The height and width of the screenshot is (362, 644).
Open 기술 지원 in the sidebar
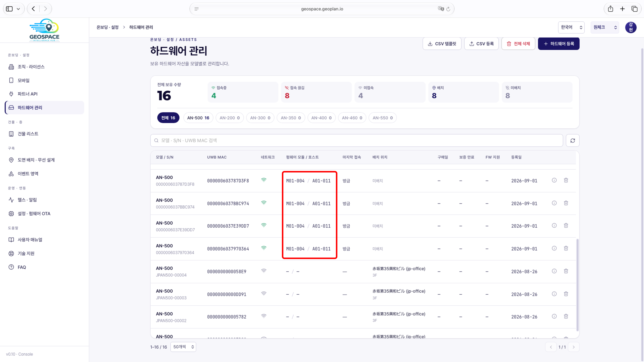[x=44, y=254]
